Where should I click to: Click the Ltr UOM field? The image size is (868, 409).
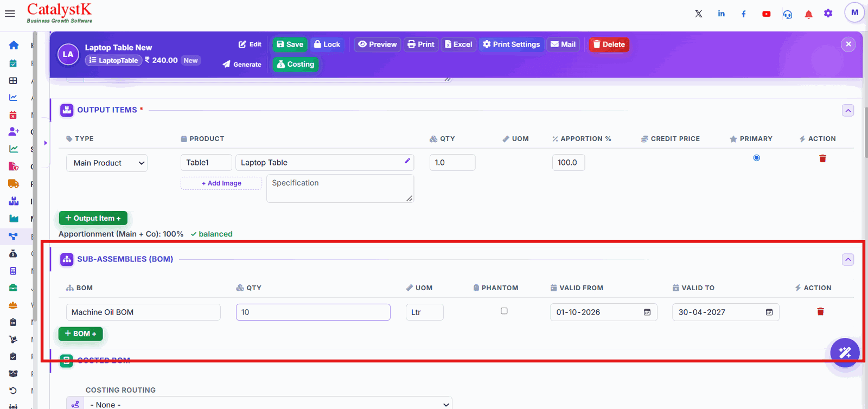pos(425,312)
